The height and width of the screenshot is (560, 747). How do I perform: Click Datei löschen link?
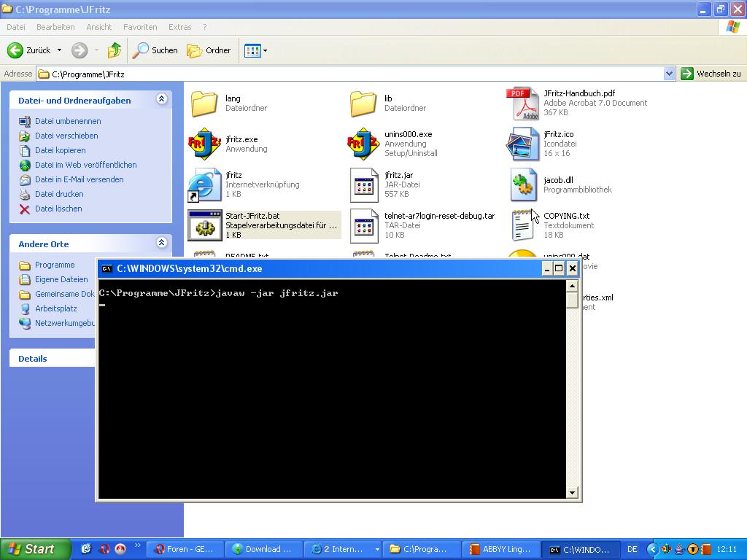58,209
